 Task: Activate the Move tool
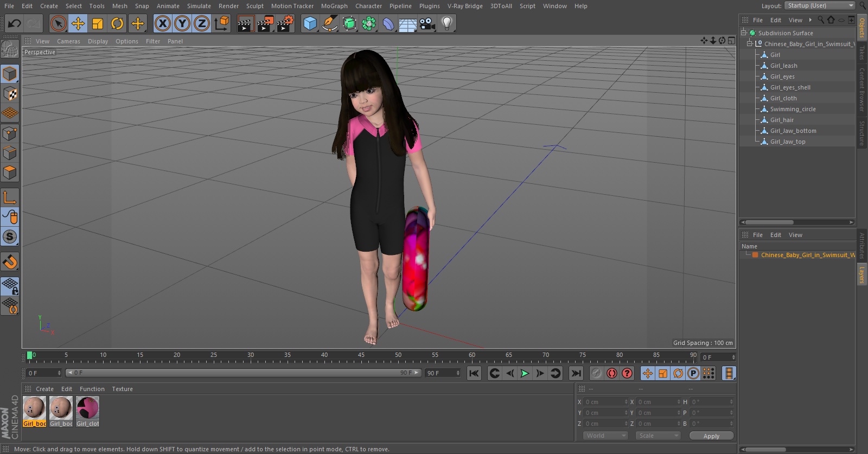(78, 23)
